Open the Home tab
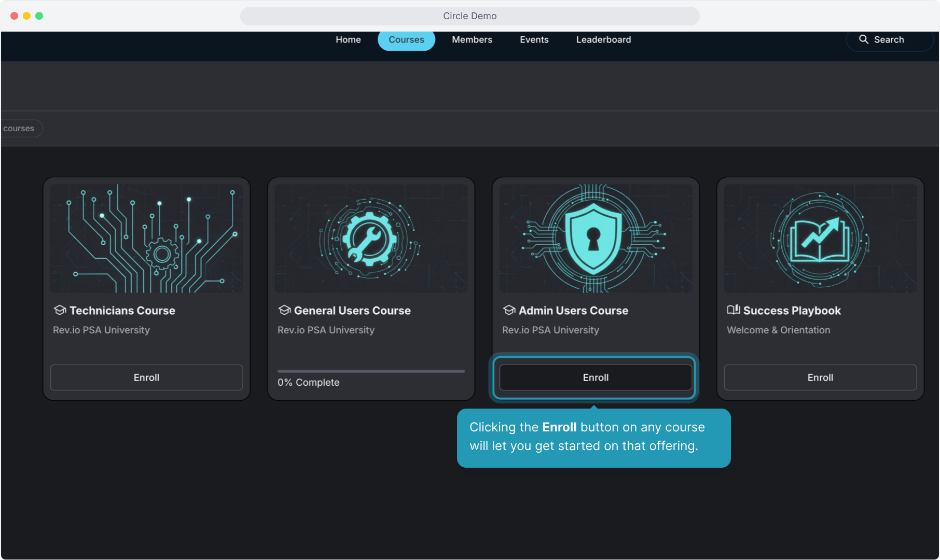The image size is (940, 560). click(x=348, y=40)
